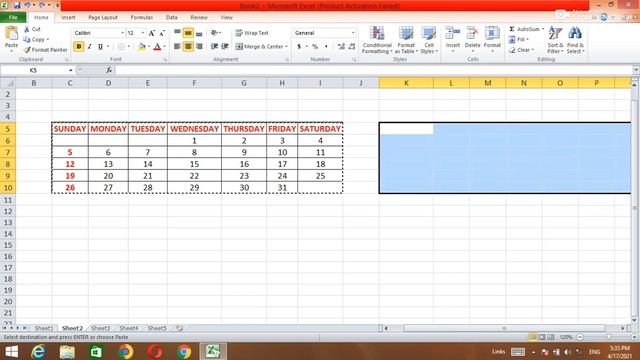The image size is (640, 360).
Task: Click the Name Box showing K5
Action: (33, 70)
